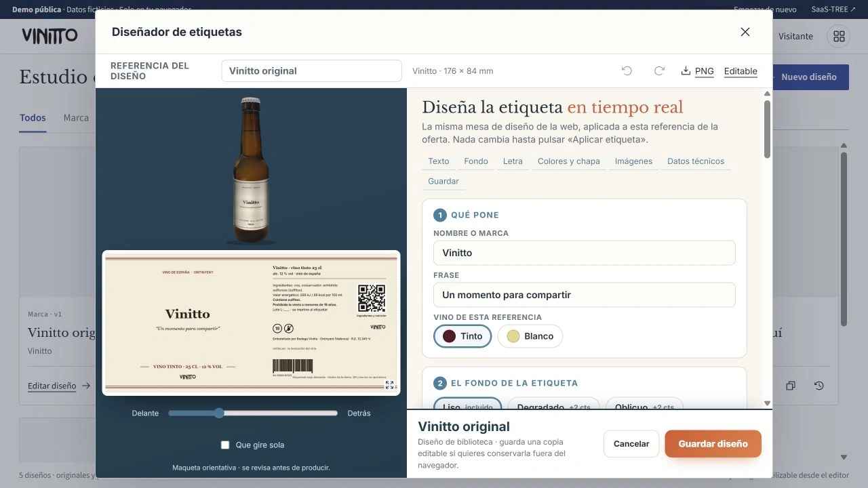
Task: Open the Datos técnicos section
Action: (x=696, y=161)
